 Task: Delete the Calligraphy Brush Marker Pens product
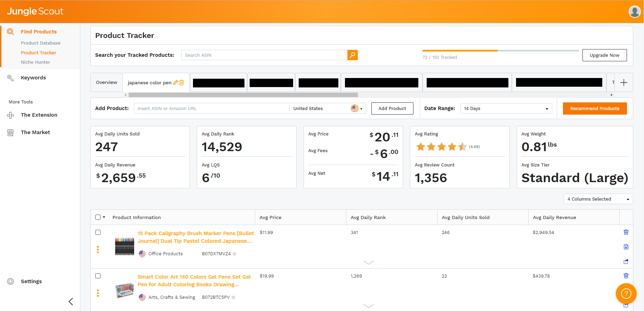[626, 232]
